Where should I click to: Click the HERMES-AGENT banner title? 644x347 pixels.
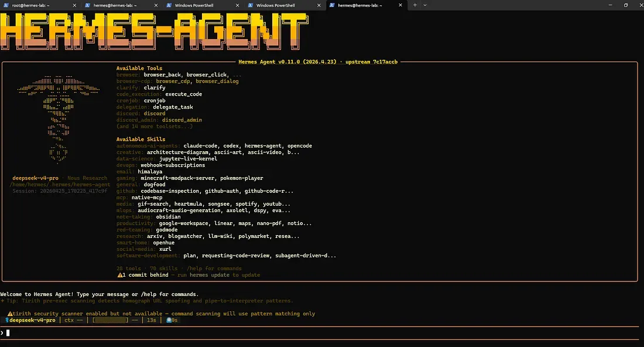[x=154, y=32]
